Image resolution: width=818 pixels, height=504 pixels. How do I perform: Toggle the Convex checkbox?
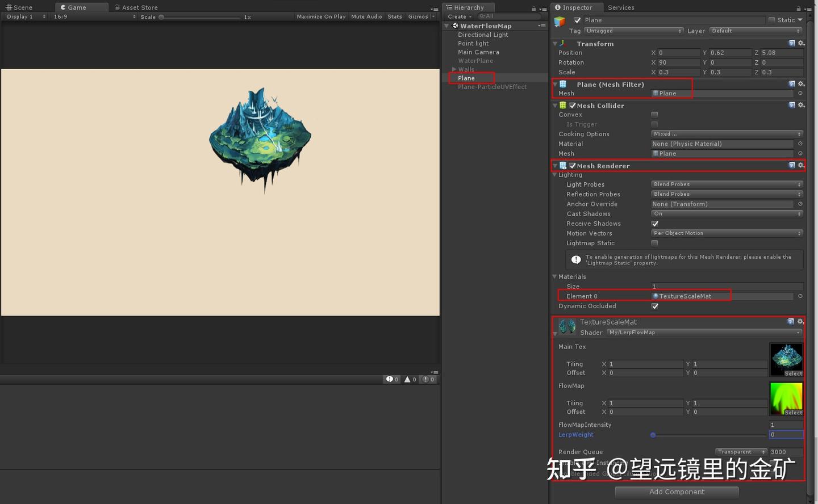(x=654, y=115)
